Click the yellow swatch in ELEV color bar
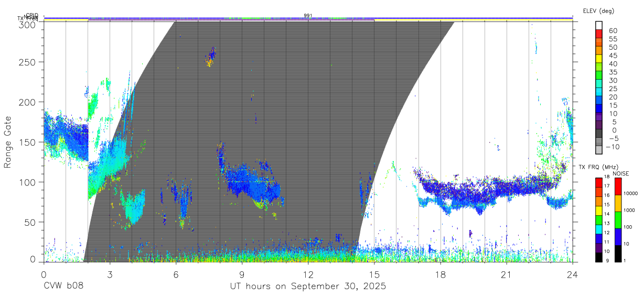Viewport: 644px width, 297px height. 599,59
